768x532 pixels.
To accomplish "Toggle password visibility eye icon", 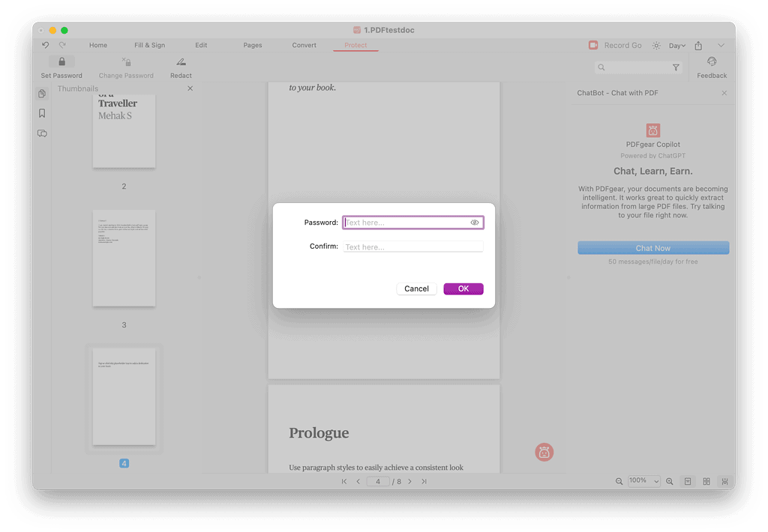I will point(475,223).
